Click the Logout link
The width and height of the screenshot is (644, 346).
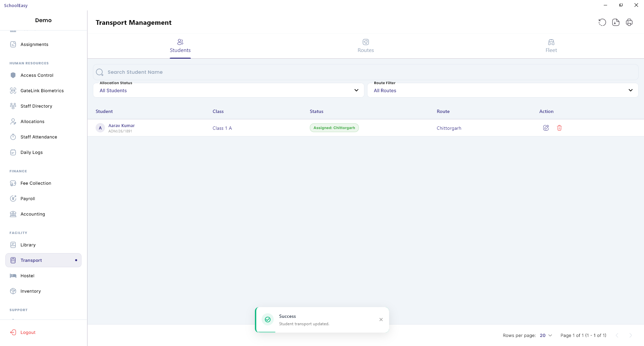pos(28,332)
